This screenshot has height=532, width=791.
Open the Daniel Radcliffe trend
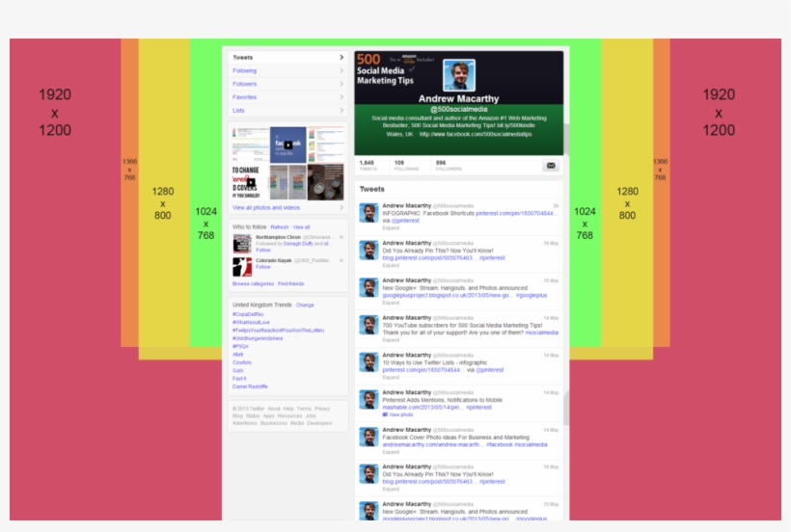(250, 386)
